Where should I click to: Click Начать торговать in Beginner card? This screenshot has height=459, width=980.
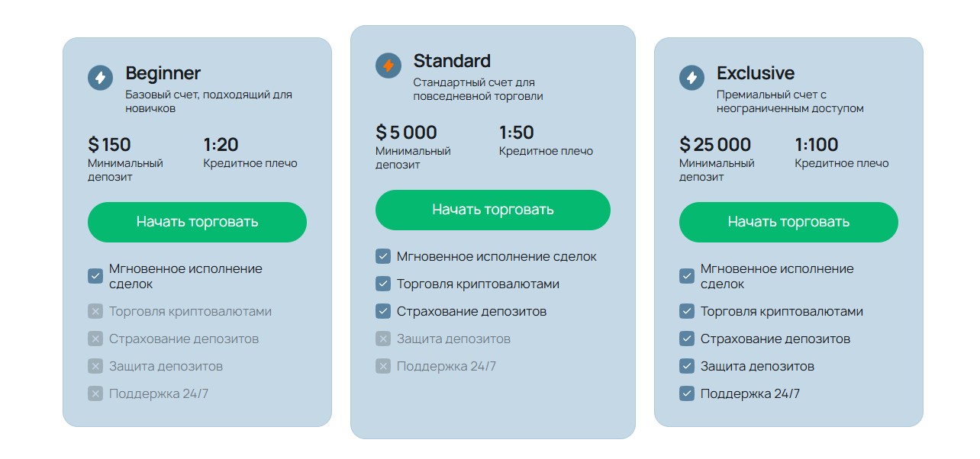[197, 222]
